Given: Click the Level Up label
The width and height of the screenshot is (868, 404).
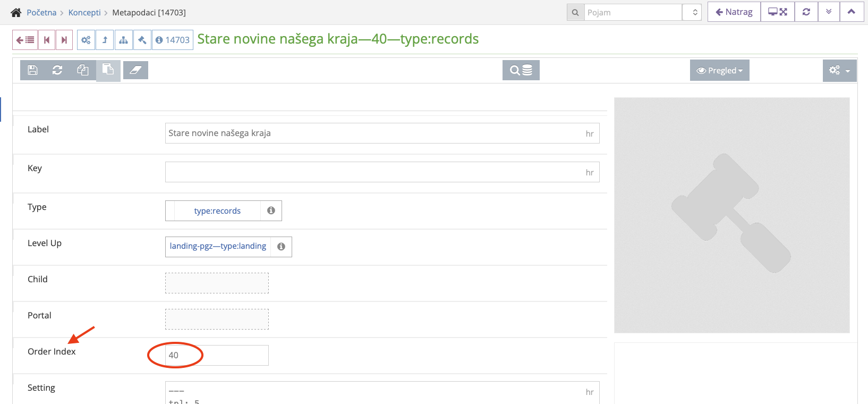Looking at the screenshot, I should (45, 243).
